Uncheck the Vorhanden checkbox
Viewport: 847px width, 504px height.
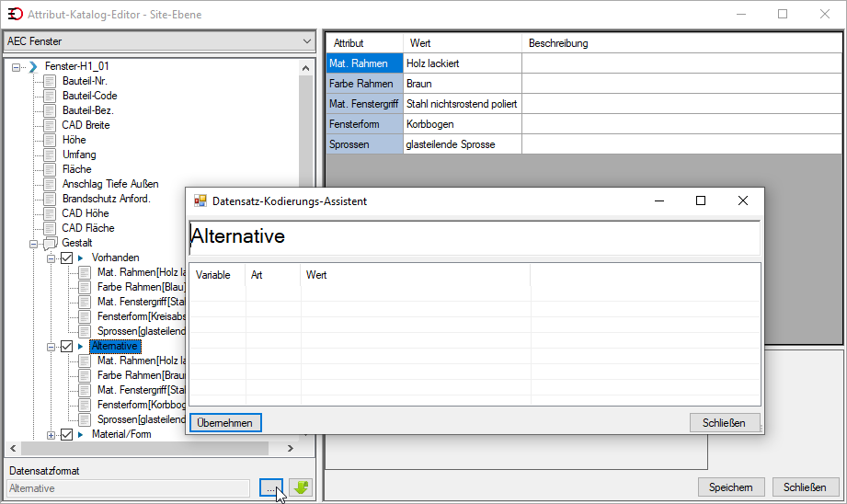point(66,258)
